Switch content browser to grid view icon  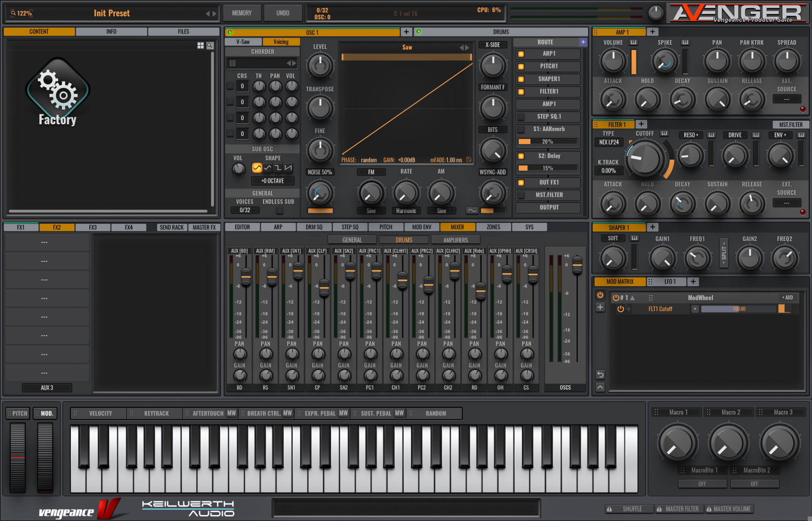click(x=201, y=46)
